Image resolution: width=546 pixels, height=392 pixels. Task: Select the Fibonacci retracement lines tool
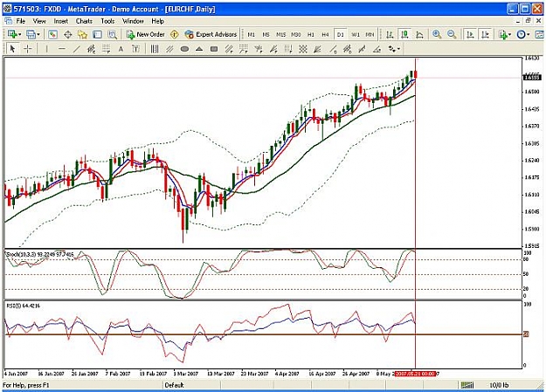tap(107, 49)
